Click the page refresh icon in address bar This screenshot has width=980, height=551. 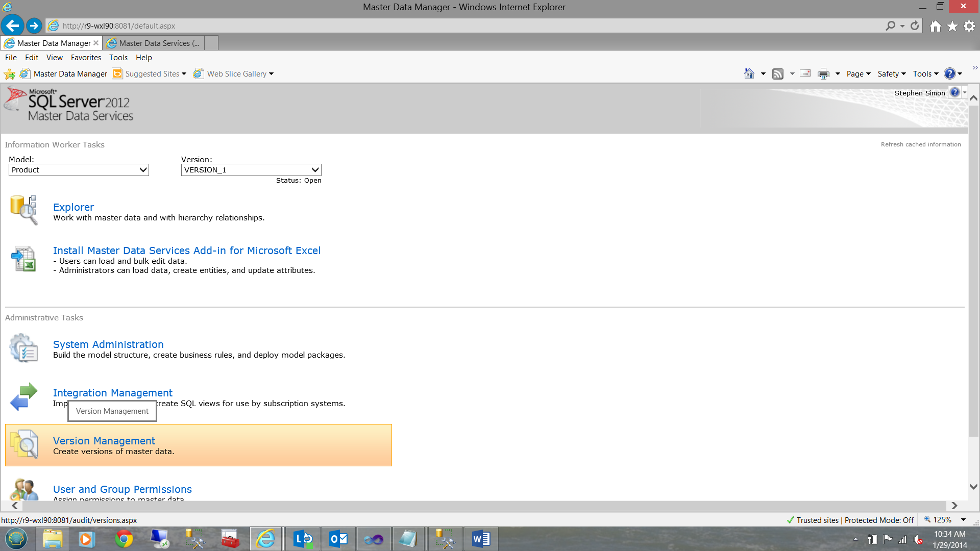pos(915,26)
